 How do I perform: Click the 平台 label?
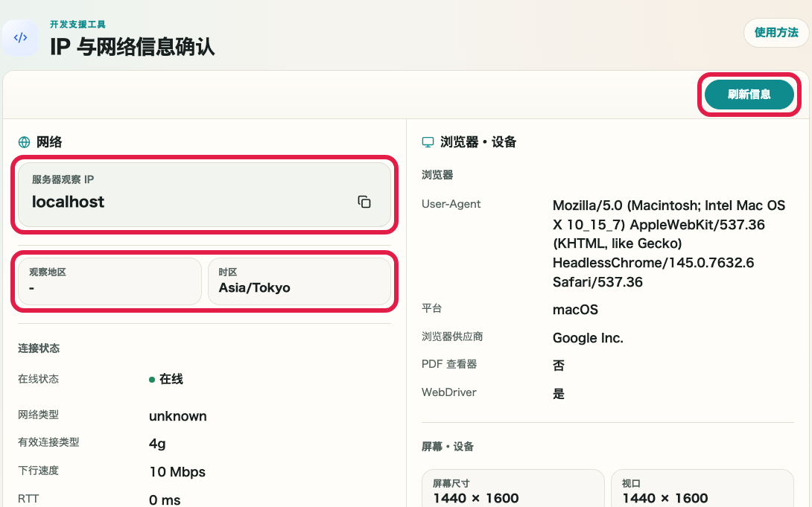click(x=431, y=309)
